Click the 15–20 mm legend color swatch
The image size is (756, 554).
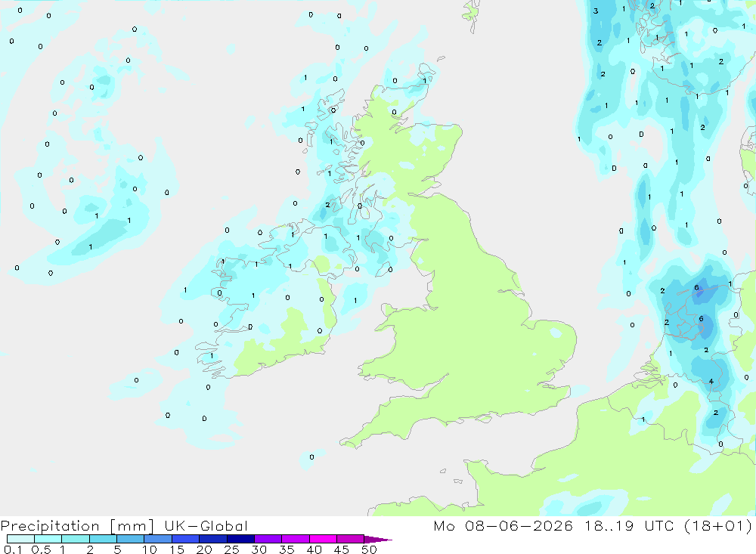[x=185, y=539]
